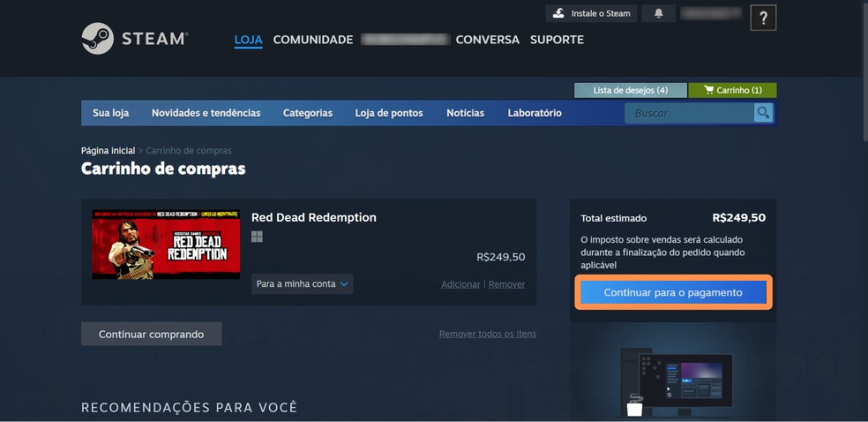This screenshot has height=422, width=868.
Task: Click the Red Dead Redemption cover thumbnail
Action: (x=166, y=245)
